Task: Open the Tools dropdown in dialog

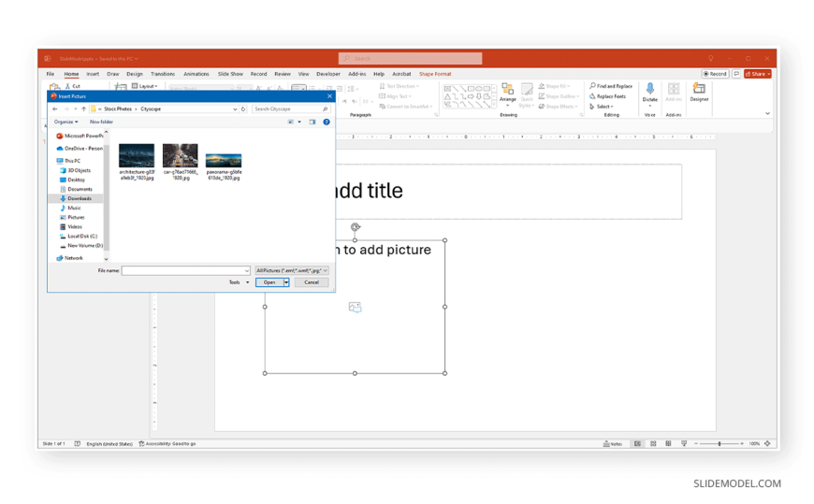Action: pyautogui.click(x=239, y=282)
